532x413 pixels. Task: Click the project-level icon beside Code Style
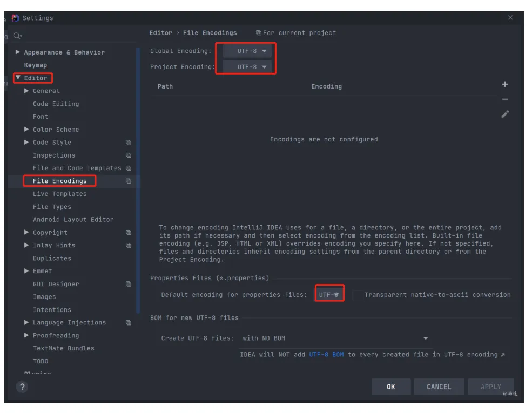click(128, 143)
